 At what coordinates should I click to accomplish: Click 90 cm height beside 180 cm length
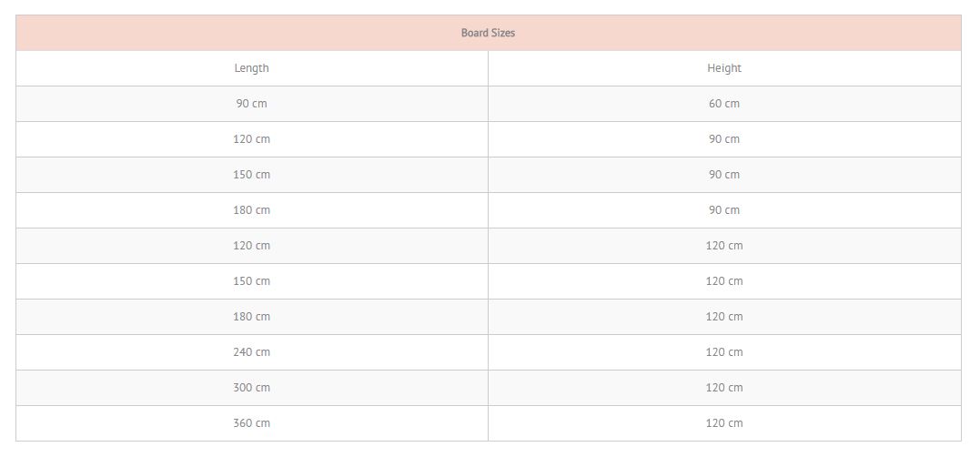pos(724,210)
